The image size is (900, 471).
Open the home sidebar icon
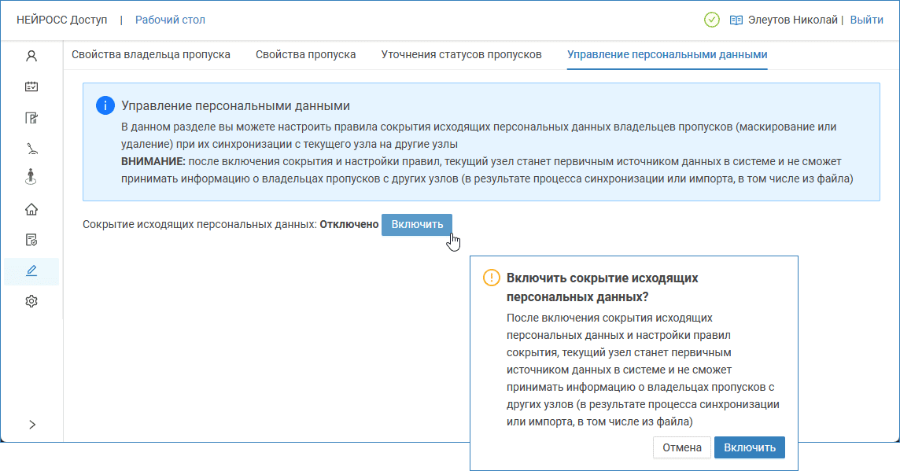pos(32,209)
